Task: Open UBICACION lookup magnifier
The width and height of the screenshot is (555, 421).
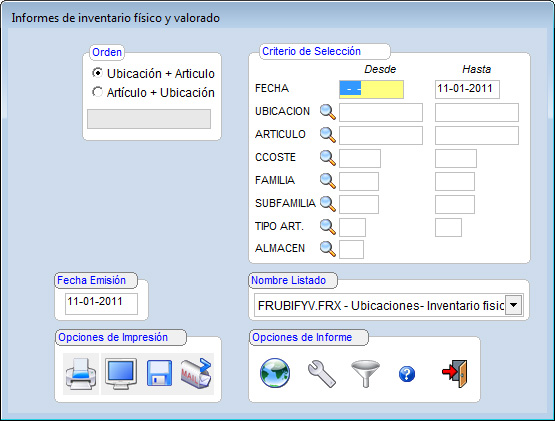Action: pyautogui.click(x=328, y=112)
